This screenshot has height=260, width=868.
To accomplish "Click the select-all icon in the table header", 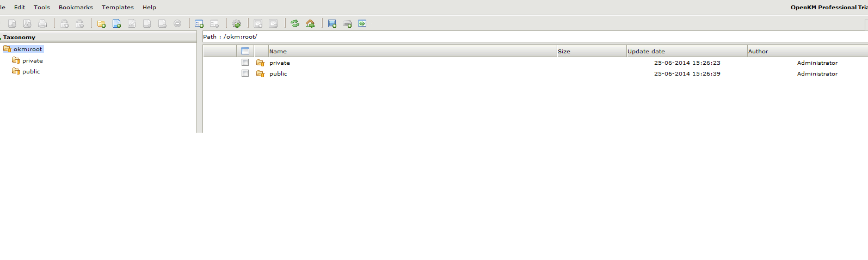I will 245,51.
